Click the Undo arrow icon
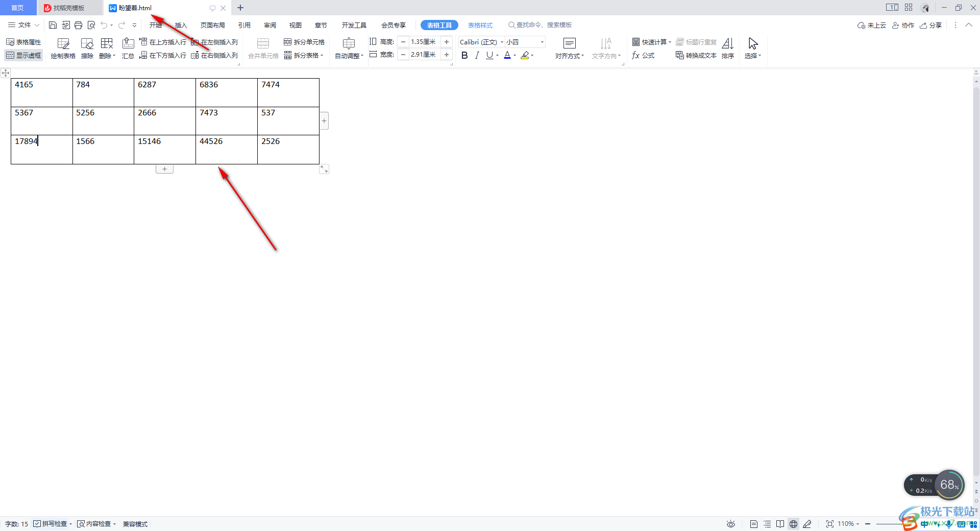 (104, 25)
